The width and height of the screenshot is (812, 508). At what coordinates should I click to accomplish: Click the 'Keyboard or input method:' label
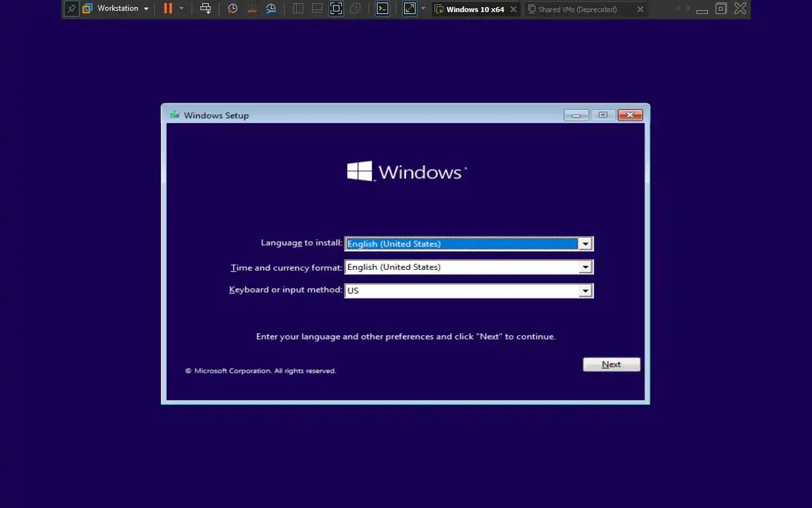tap(285, 290)
